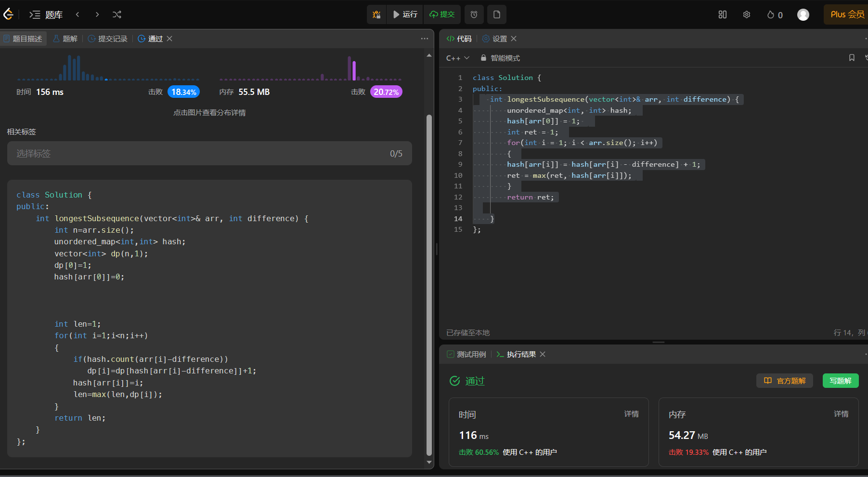The width and height of the screenshot is (868, 477).
Task: Go to previous problem arrow
Action: [x=78, y=14]
